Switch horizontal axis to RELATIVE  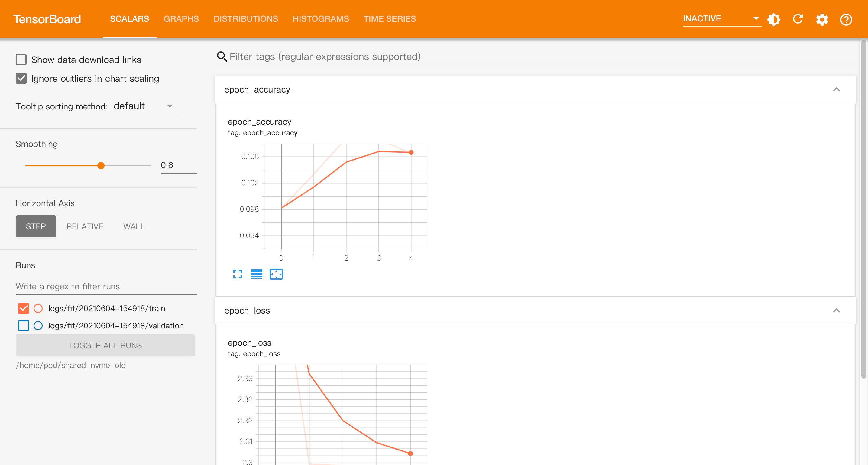click(85, 226)
